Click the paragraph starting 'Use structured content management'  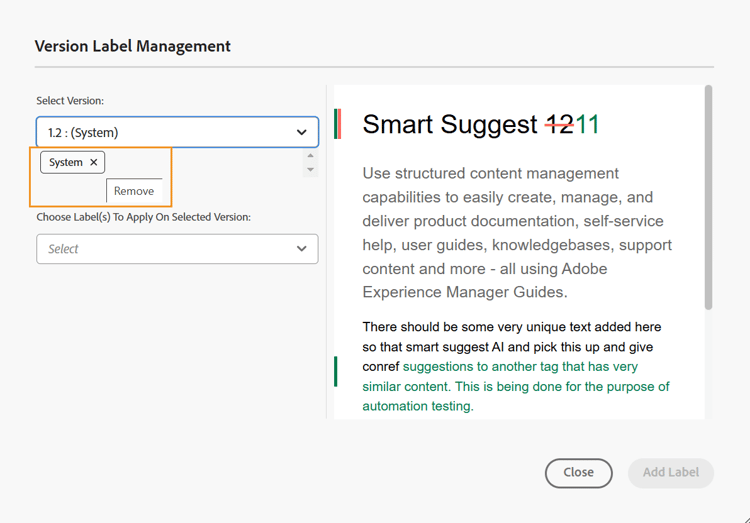click(517, 233)
